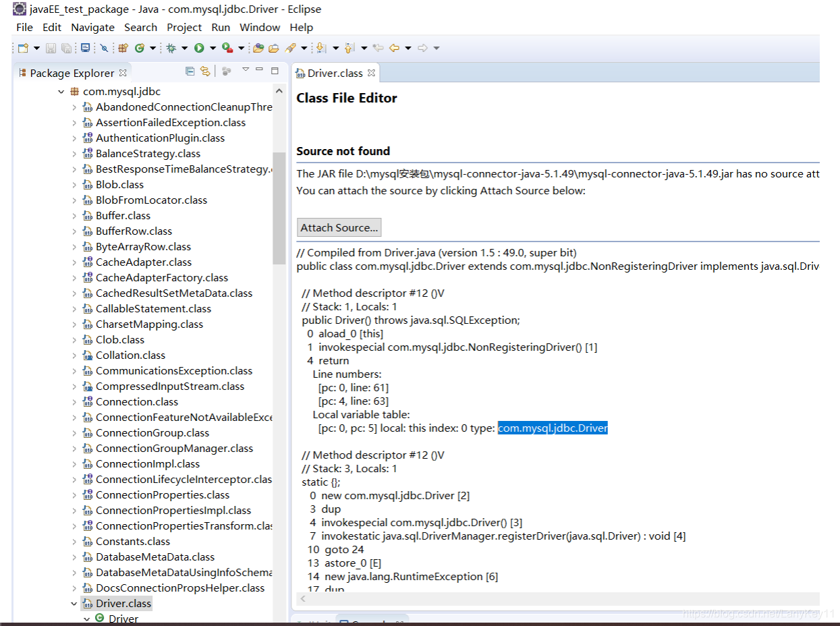Open the Window menu
The width and height of the screenshot is (840, 626).
tap(260, 27)
